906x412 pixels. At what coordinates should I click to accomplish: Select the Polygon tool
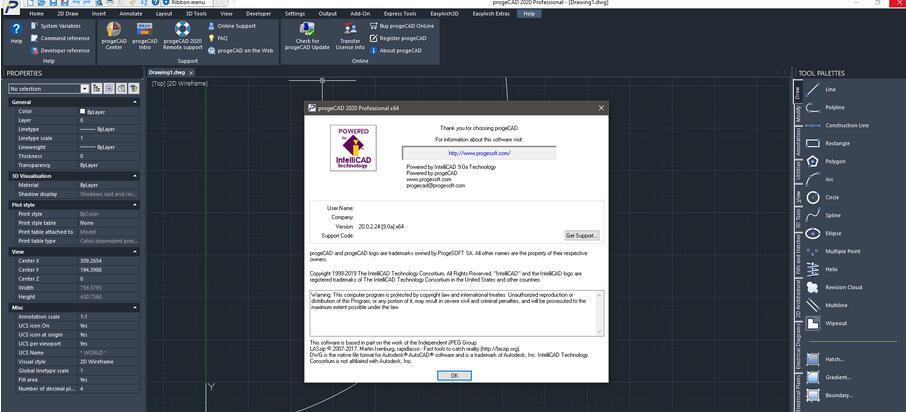click(825, 161)
